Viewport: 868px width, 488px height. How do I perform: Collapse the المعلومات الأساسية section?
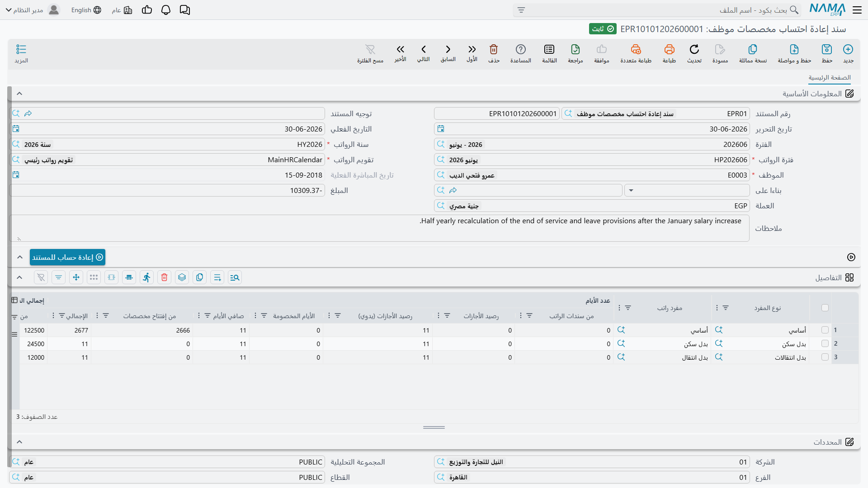[19, 94]
